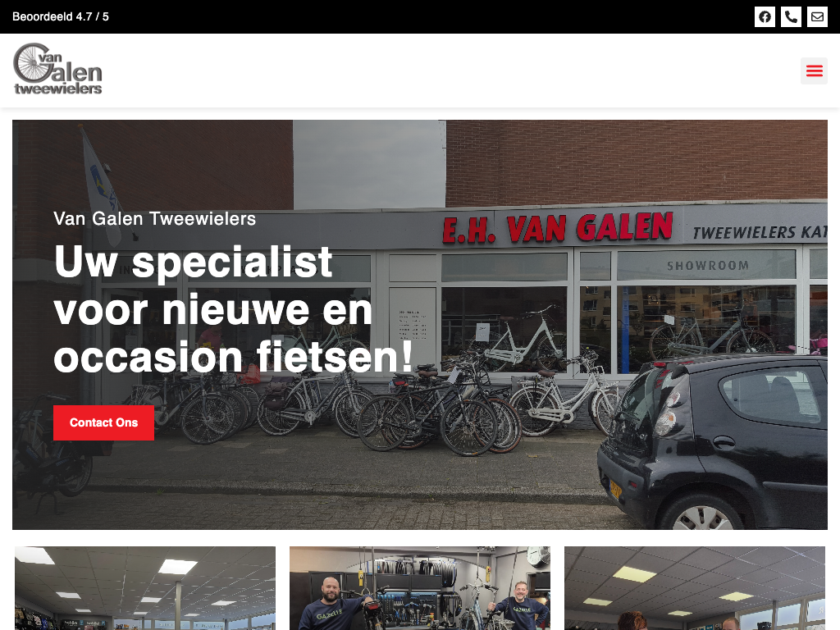Click the email envelope icon
840x630 pixels.
click(x=817, y=16)
